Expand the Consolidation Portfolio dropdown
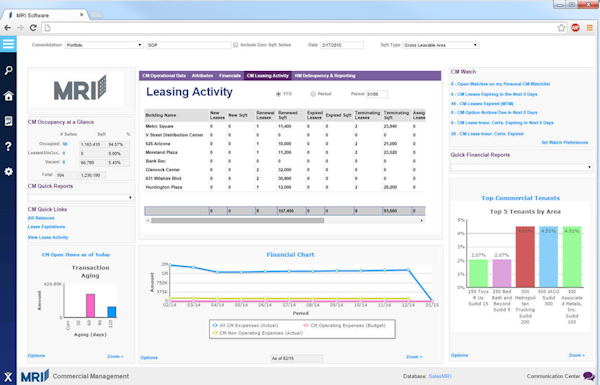The height and width of the screenshot is (385, 600). coord(104,45)
